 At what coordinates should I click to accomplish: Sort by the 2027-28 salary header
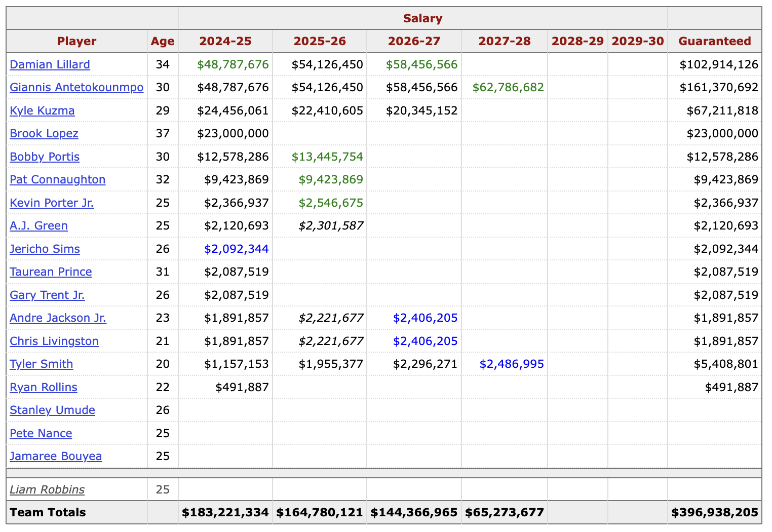pyautogui.click(x=505, y=41)
